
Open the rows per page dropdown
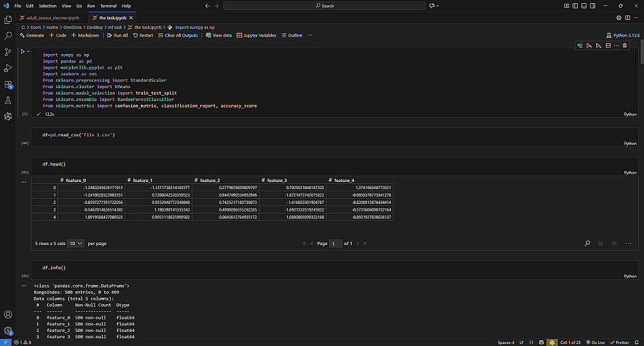pyautogui.click(x=76, y=244)
